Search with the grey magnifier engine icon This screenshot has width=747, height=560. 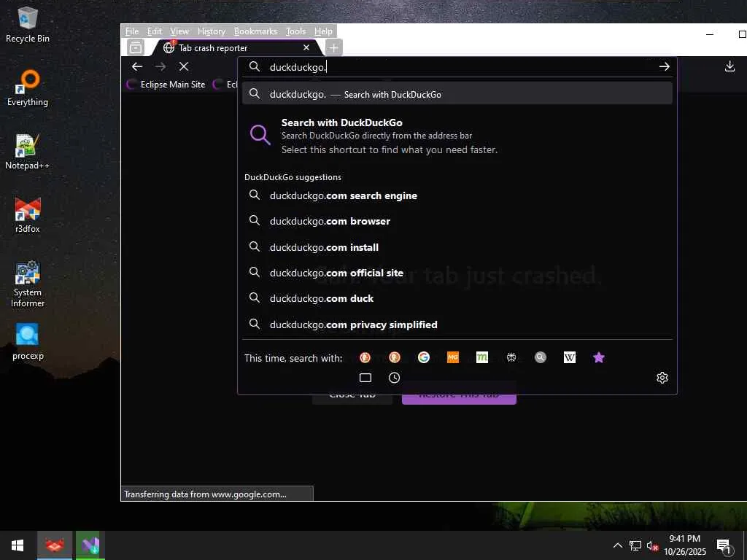point(541,357)
